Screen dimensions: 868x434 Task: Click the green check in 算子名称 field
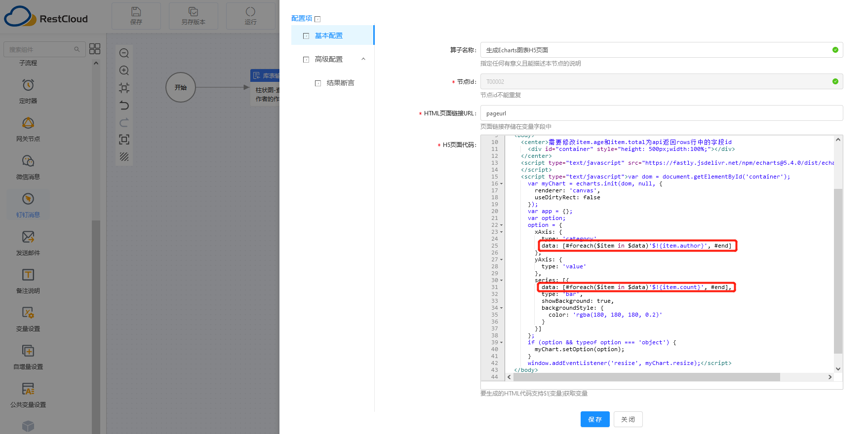point(835,50)
